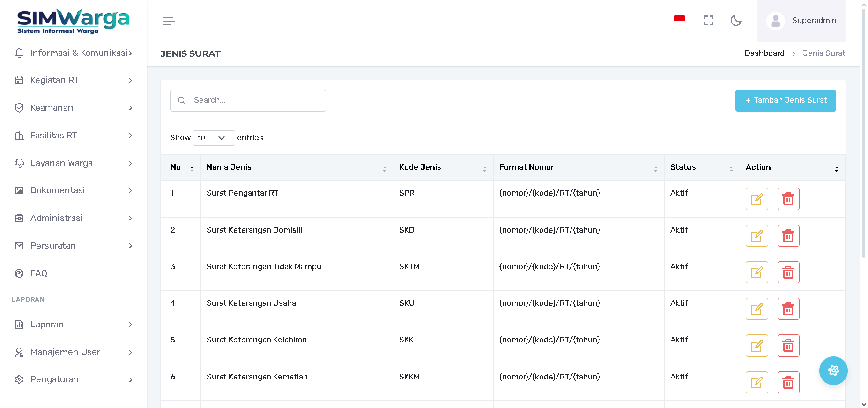Delete the Surat Keterangan Kematian entry
The image size is (868, 408).
point(788,383)
